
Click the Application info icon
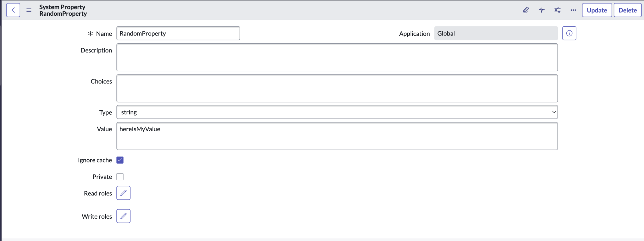click(x=569, y=33)
